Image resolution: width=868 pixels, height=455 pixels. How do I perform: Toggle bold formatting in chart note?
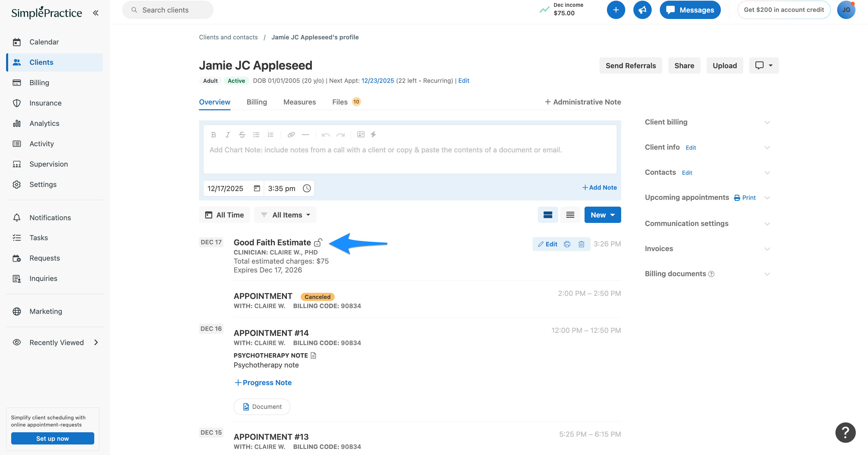tap(213, 135)
